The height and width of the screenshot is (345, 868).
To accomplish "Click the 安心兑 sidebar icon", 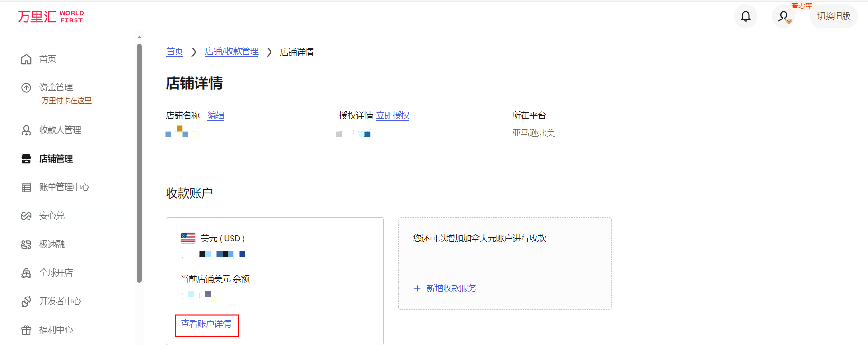I will (27, 216).
